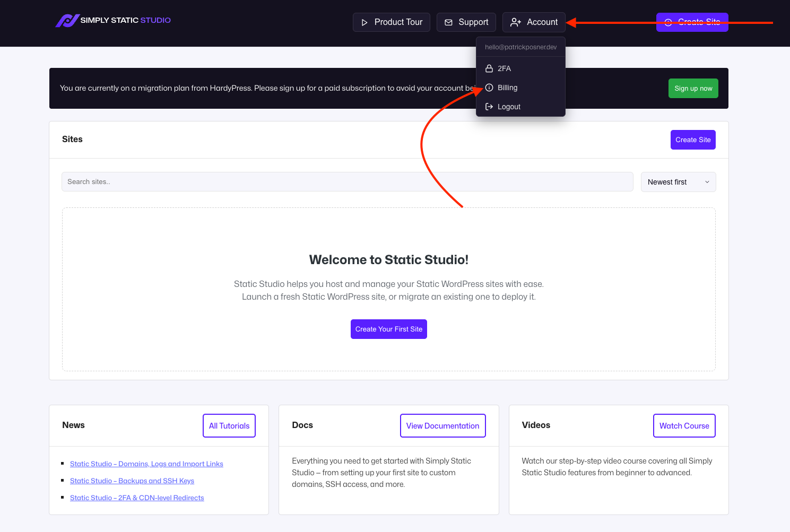Click the Welcome to Static Studio! heading
The height and width of the screenshot is (532, 790).
pos(389,260)
